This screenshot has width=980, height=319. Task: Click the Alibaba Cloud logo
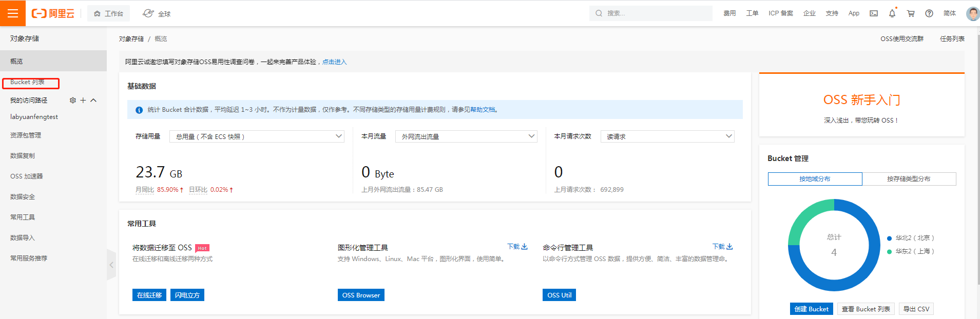53,13
